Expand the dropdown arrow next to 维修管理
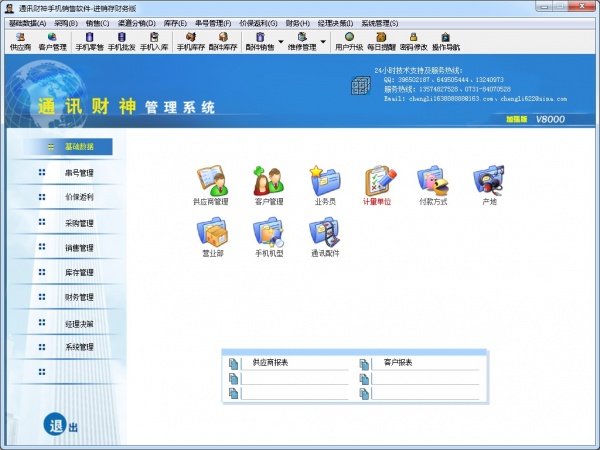Viewport: 600px width, 450px height. click(323, 41)
